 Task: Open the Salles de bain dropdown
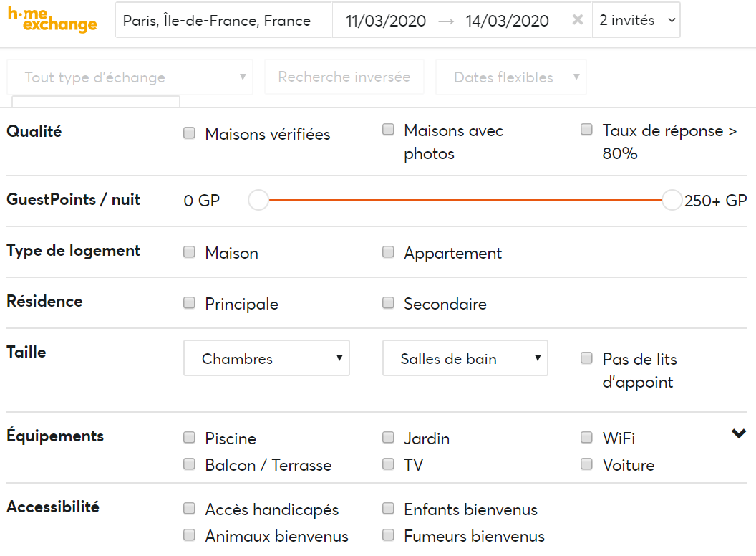465,358
